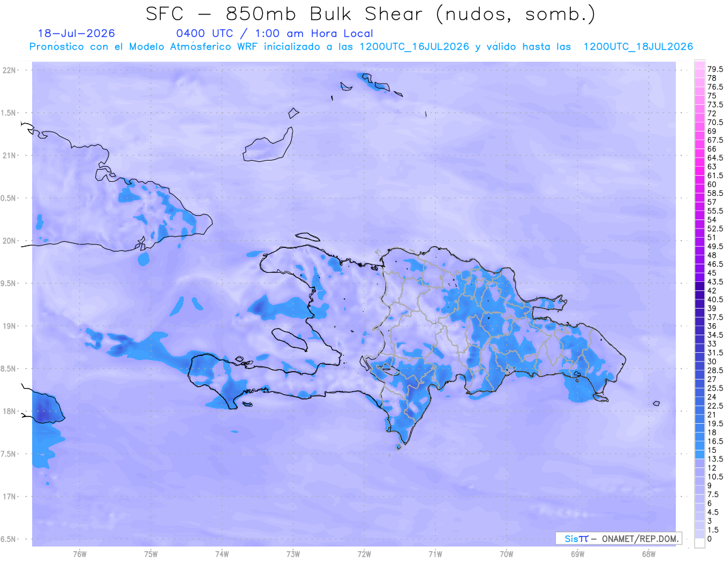Pick the magenta swatch between 60 and 61.5

(699, 180)
